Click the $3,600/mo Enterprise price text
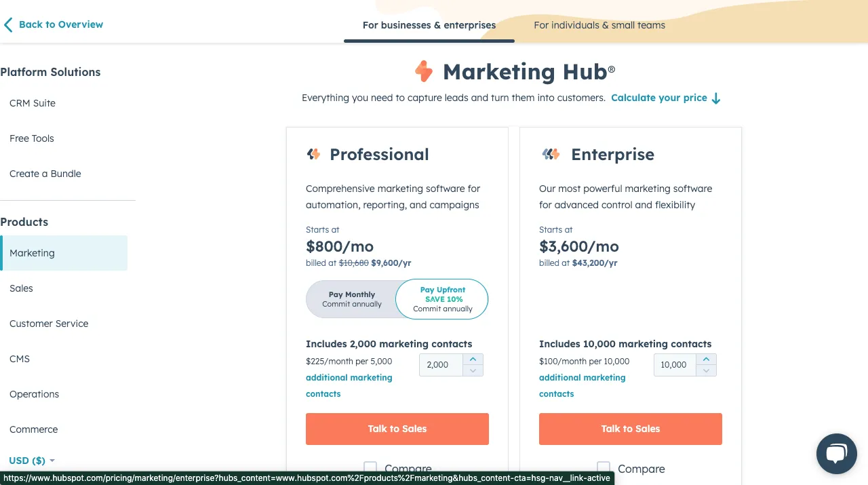 coord(579,246)
